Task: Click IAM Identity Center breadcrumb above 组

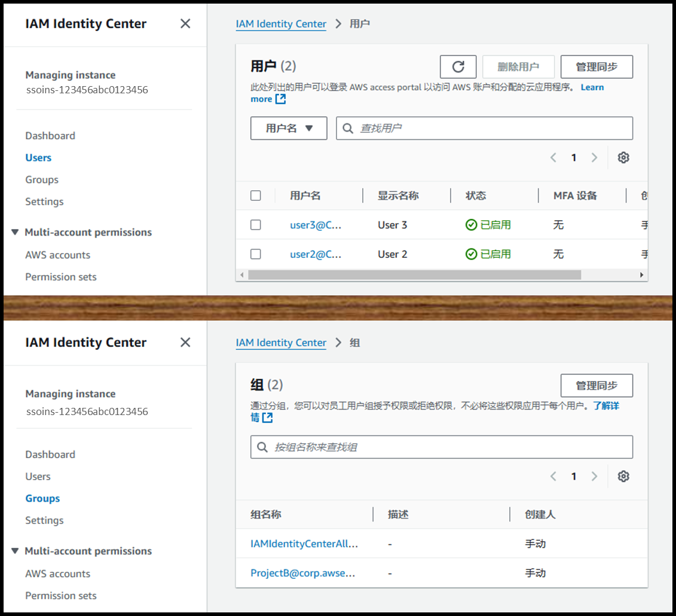Action: (281, 343)
